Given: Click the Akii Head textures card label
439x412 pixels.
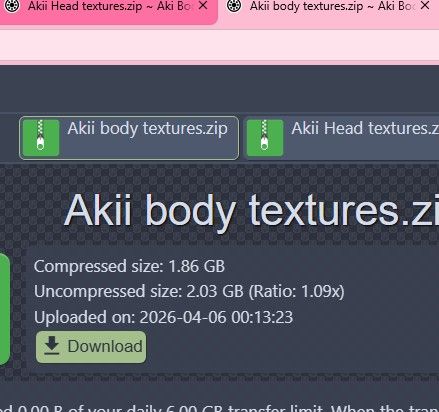Looking at the screenshot, I should click(x=365, y=129).
